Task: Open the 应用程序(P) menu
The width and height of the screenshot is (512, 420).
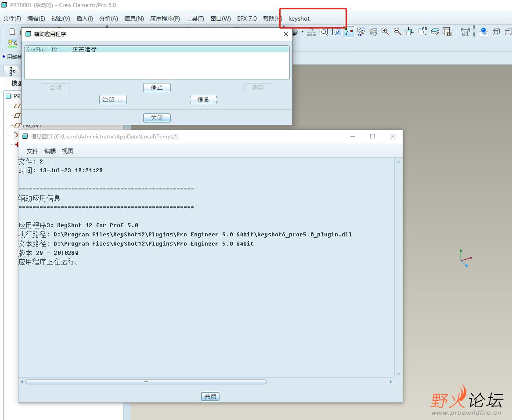Action: [165, 18]
